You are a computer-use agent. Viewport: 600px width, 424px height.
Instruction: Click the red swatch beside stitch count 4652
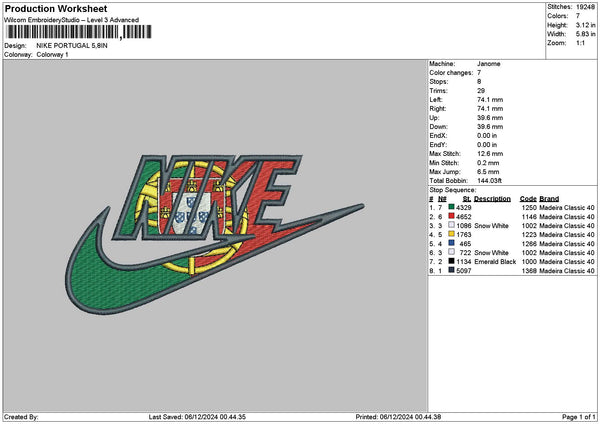(x=452, y=216)
